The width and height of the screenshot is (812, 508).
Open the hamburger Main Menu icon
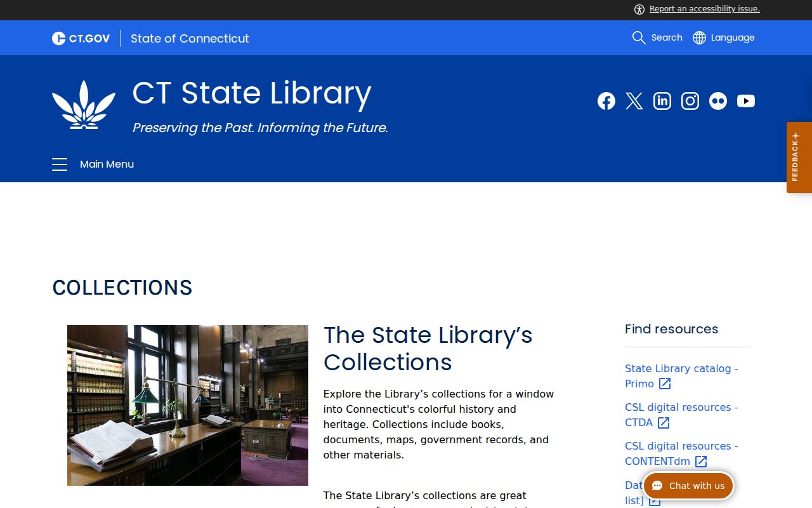click(60, 164)
